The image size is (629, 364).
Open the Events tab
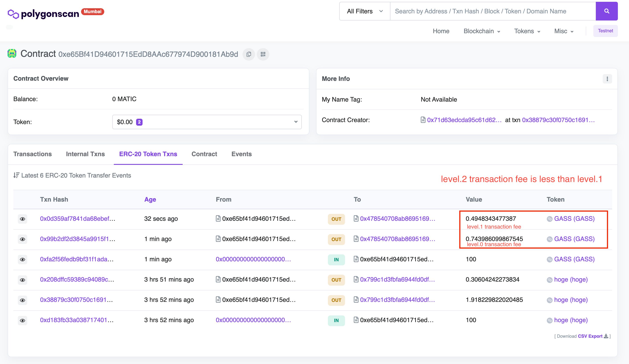(241, 154)
